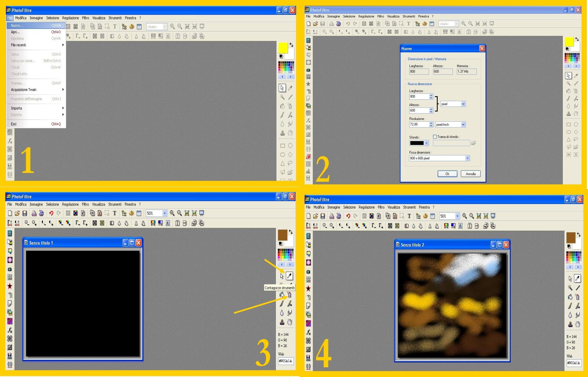
Task: Click red undo arrow in the Senza titolo 2 screenshot
Action: click(348, 216)
